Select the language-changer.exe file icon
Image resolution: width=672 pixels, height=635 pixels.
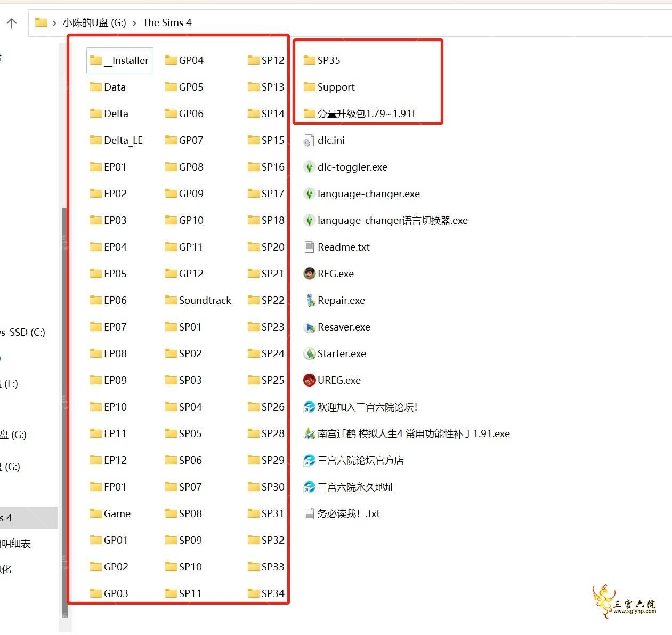click(x=309, y=194)
